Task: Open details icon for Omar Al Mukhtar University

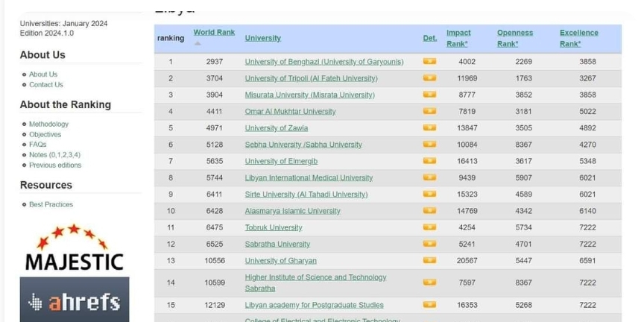Action: click(429, 111)
